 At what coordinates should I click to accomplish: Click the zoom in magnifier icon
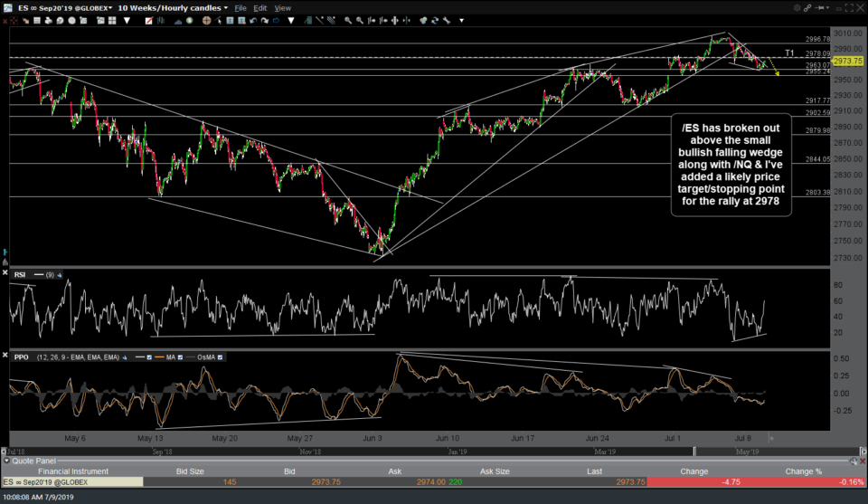click(x=347, y=21)
